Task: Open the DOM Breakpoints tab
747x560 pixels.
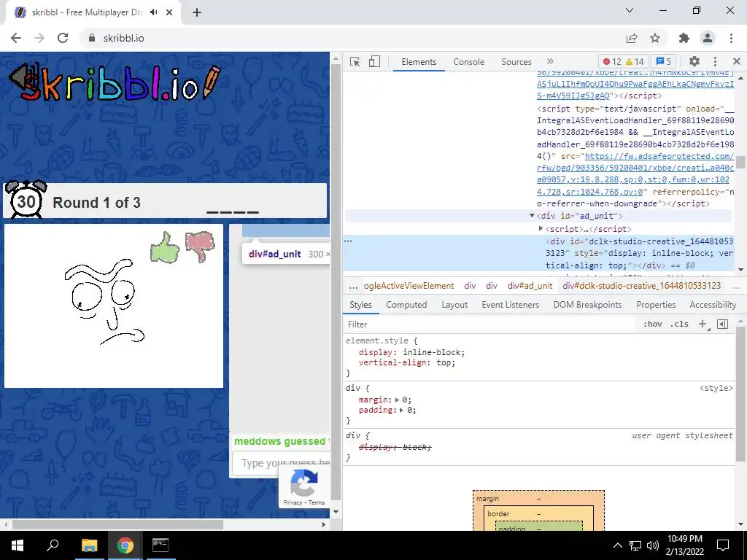Action: coord(587,305)
